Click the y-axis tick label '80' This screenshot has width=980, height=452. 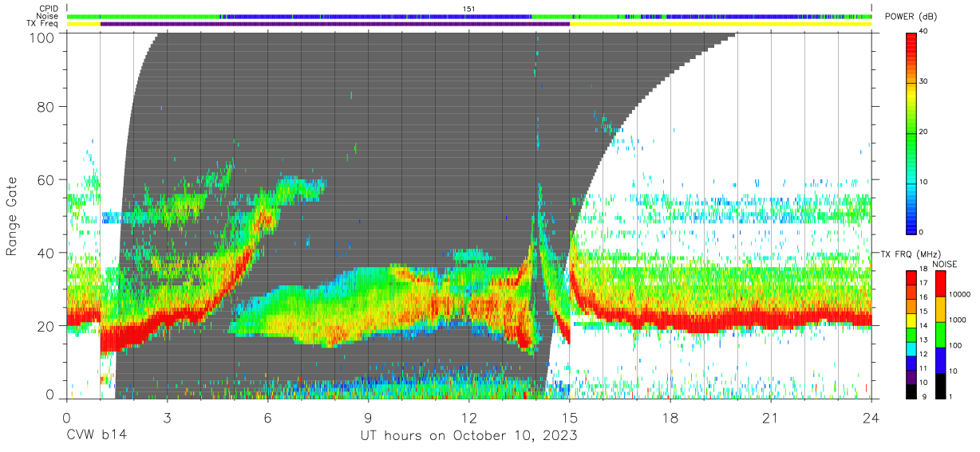tap(46, 106)
